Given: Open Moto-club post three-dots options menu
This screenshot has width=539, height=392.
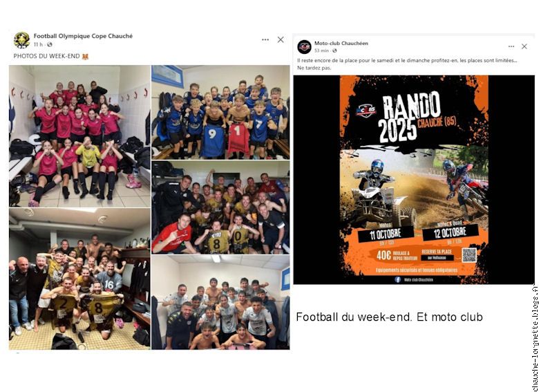Looking at the screenshot, I should click(511, 46).
